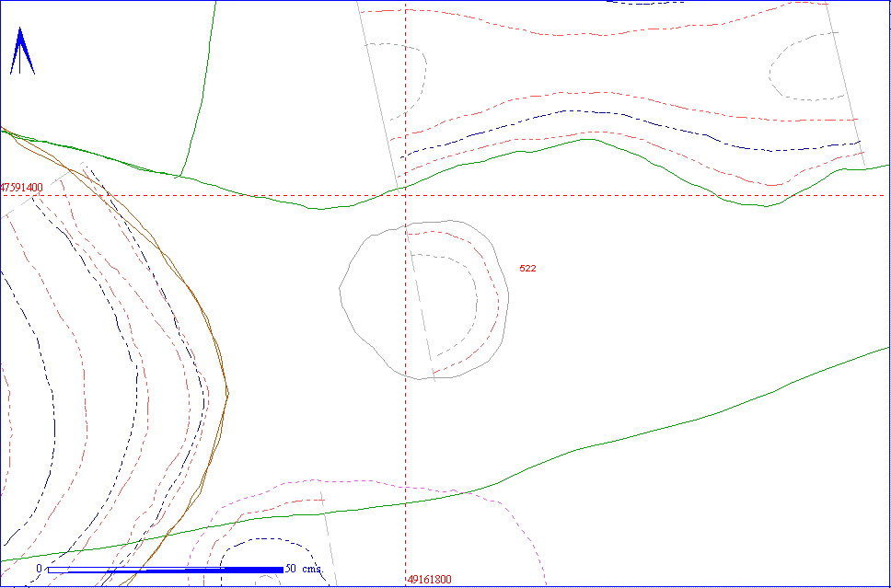Click the blue scale bar

tap(166, 570)
